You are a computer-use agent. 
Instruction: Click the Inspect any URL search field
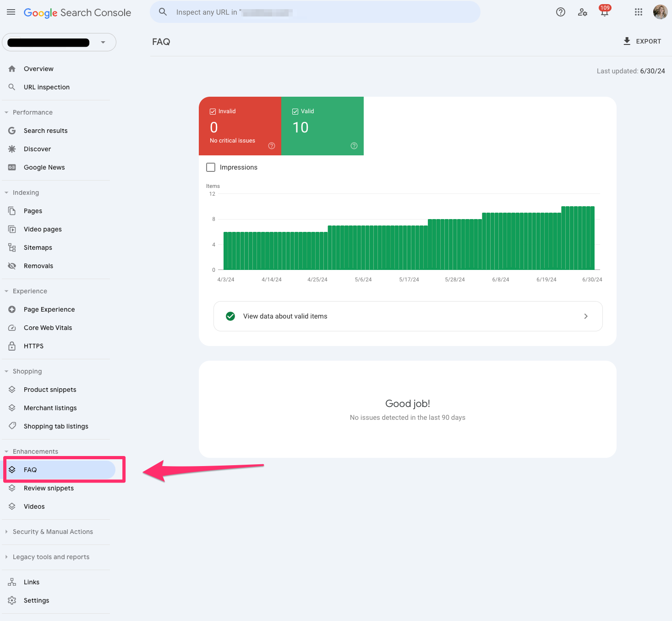315,12
